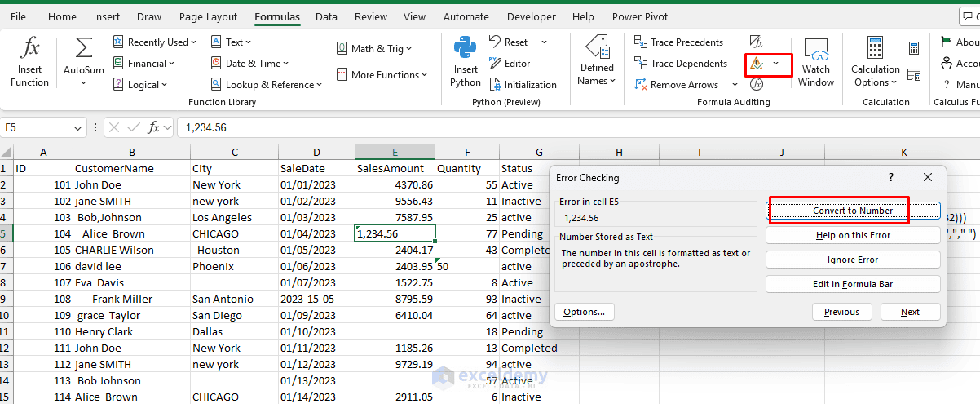Click the Show Formulas icon
Image resolution: width=980 pixels, height=404 pixels.
tap(757, 42)
